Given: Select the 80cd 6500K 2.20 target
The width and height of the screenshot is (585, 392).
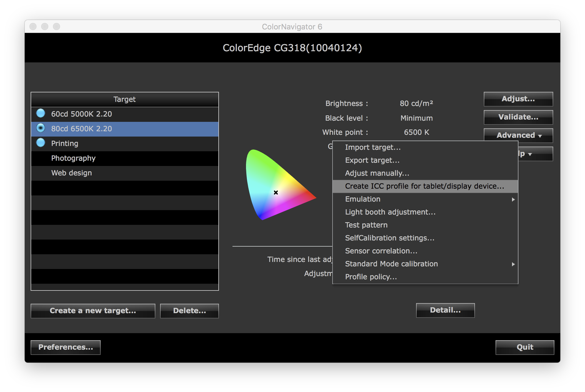Looking at the screenshot, I should pos(125,129).
